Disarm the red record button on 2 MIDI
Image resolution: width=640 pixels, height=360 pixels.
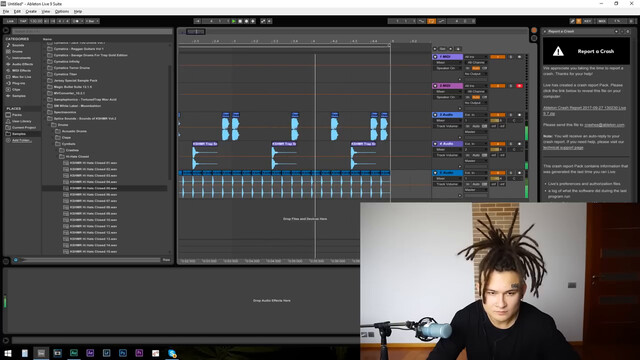coord(519,86)
